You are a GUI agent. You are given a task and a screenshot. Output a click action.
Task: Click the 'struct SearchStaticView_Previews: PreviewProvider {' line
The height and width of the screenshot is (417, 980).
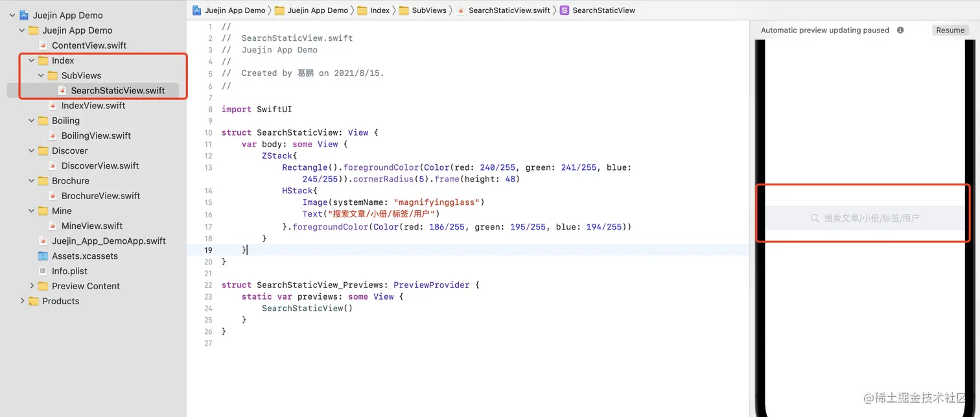pos(351,285)
